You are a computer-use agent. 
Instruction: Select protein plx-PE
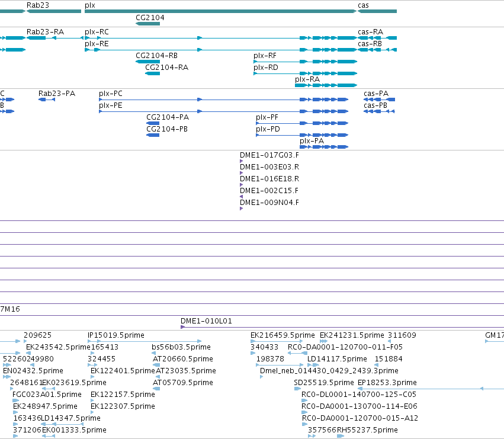[x=223, y=111]
